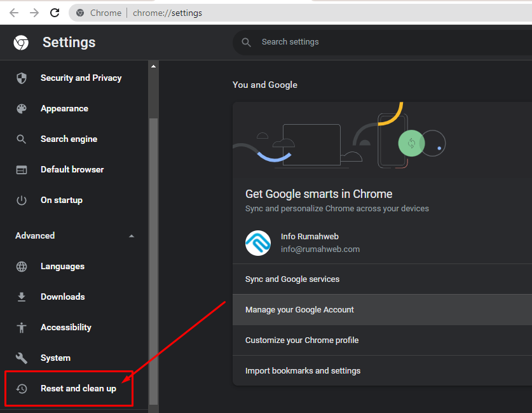Click the sidebar scrollbar up arrow
Screen dimensions: 532x413
point(153,66)
